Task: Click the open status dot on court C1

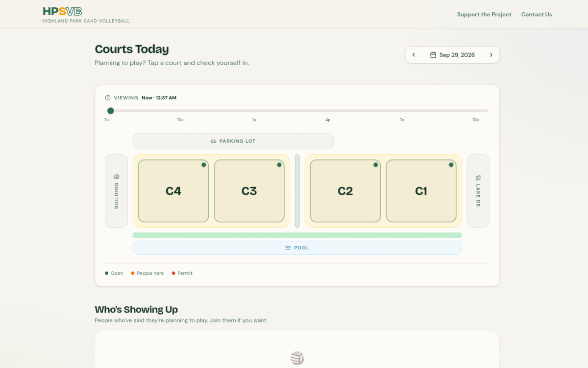Action: pyautogui.click(x=451, y=165)
